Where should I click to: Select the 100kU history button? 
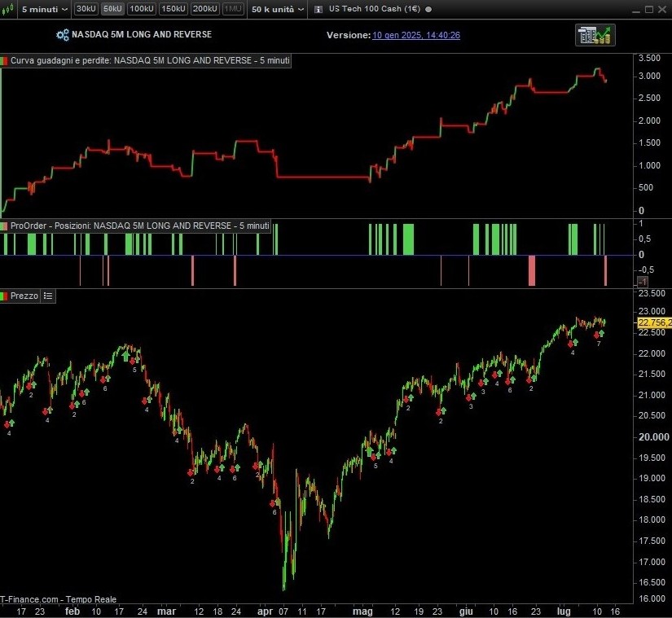(142, 9)
